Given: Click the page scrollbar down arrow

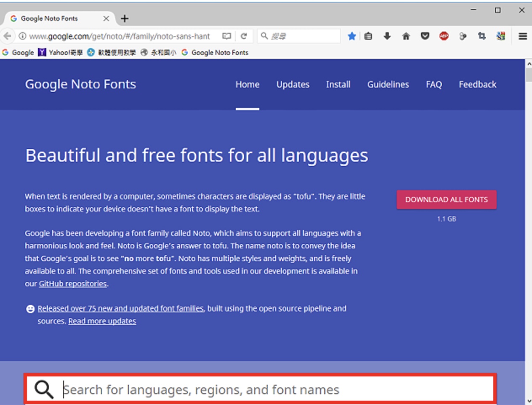Looking at the screenshot, I should (x=529, y=401).
